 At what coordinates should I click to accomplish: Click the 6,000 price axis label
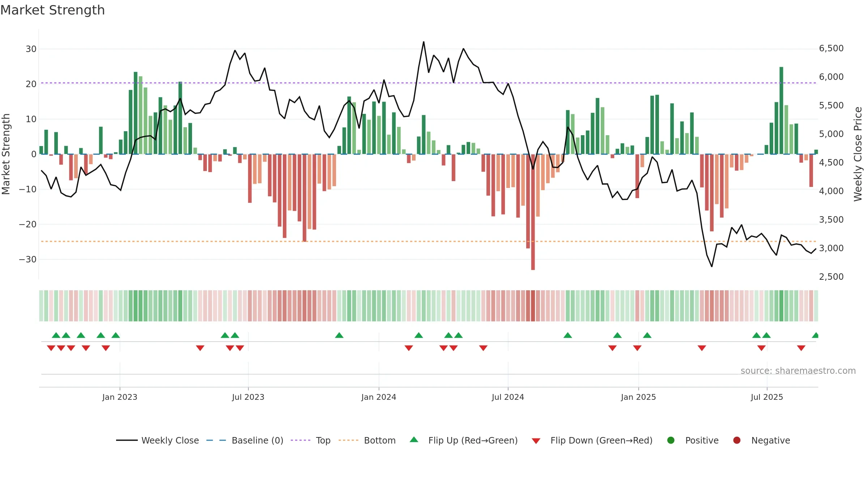[x=831, y=77]
